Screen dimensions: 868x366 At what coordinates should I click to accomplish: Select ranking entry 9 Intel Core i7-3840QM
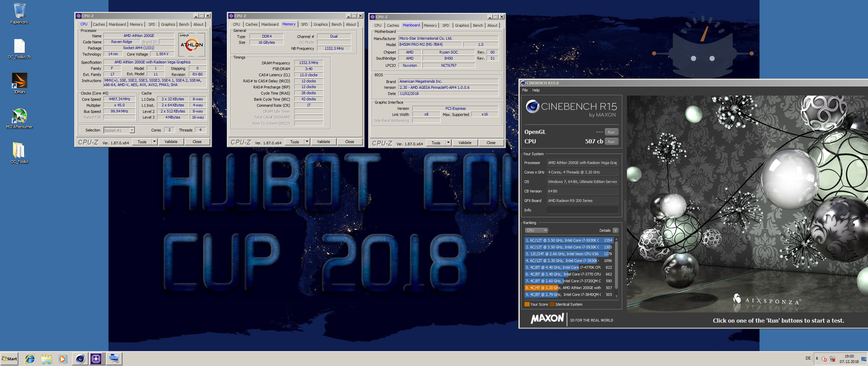569,294
